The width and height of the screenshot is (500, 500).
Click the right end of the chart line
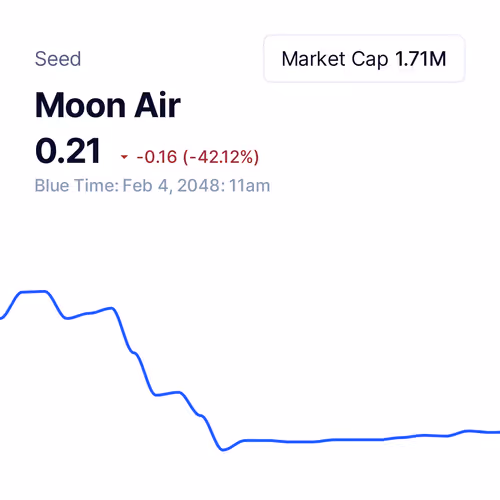498,432
